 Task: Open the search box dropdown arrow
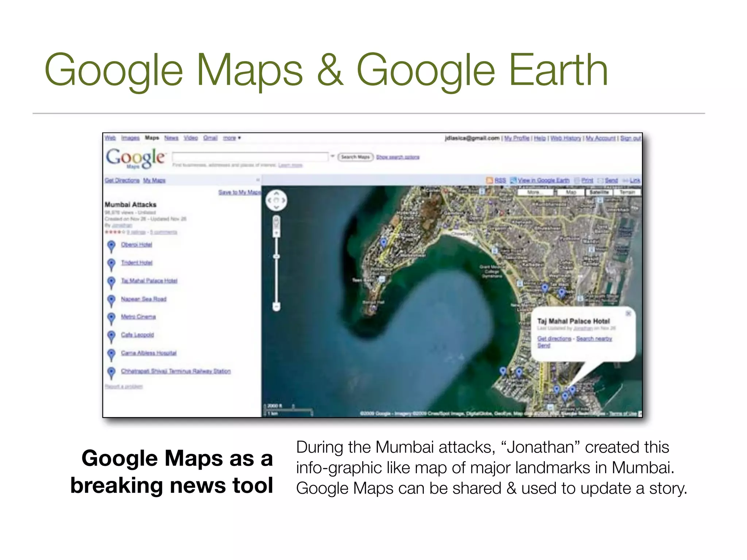point(333,157)
